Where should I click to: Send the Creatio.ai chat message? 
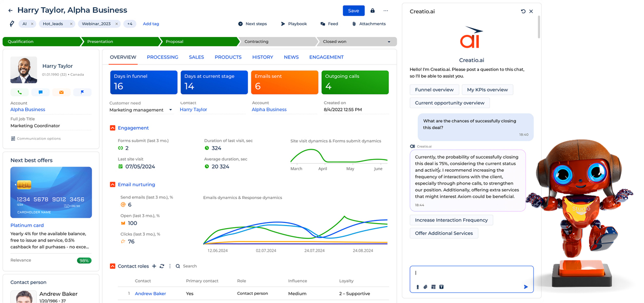pos(526,287)
